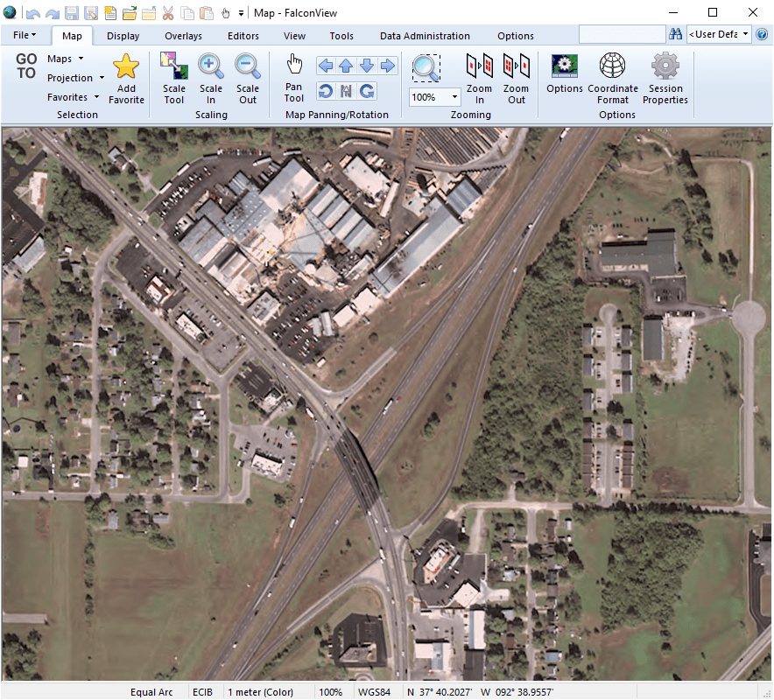Expand the Customize Quick Access Toolbar arrow
Screen dimensions: 774x700
[x=241, y=13]
